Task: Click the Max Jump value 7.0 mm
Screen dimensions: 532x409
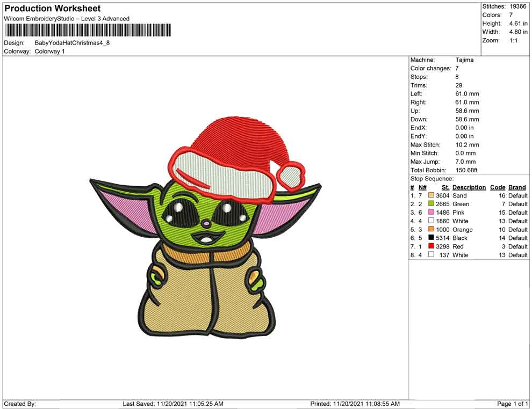Action: click(x=466, y=162)
